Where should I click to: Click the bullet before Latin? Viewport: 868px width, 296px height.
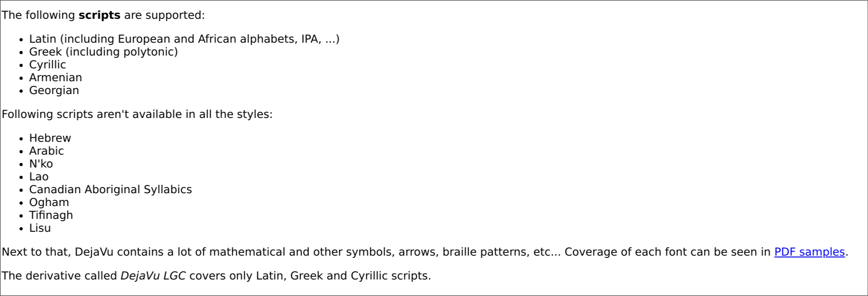(x=21, y=39)
